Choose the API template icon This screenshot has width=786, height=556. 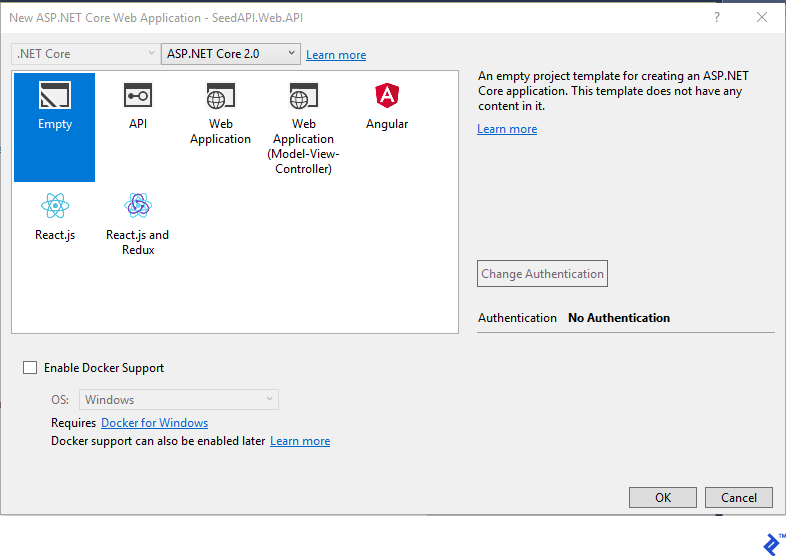point(138,97)
